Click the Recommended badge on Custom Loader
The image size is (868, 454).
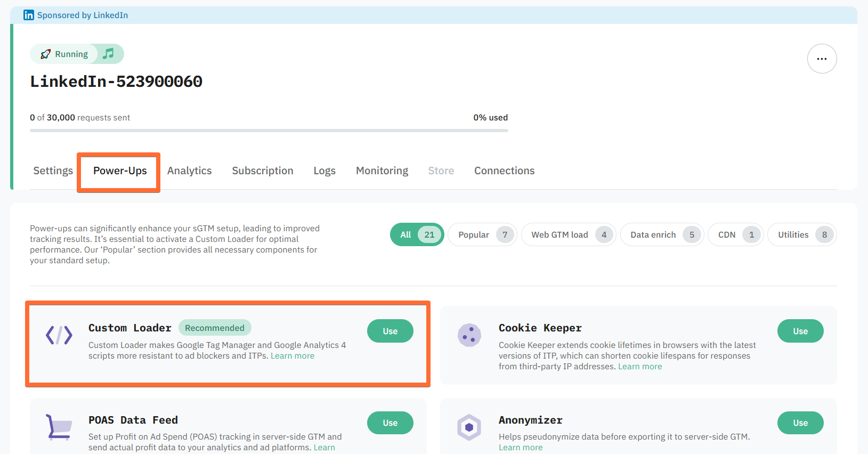(x=215, y=328)
